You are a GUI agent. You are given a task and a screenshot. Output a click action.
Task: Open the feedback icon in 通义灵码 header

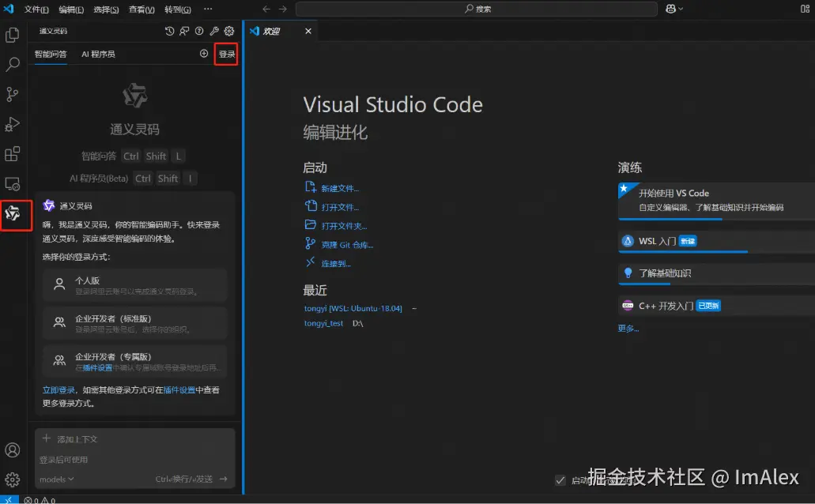coord(184,31)
